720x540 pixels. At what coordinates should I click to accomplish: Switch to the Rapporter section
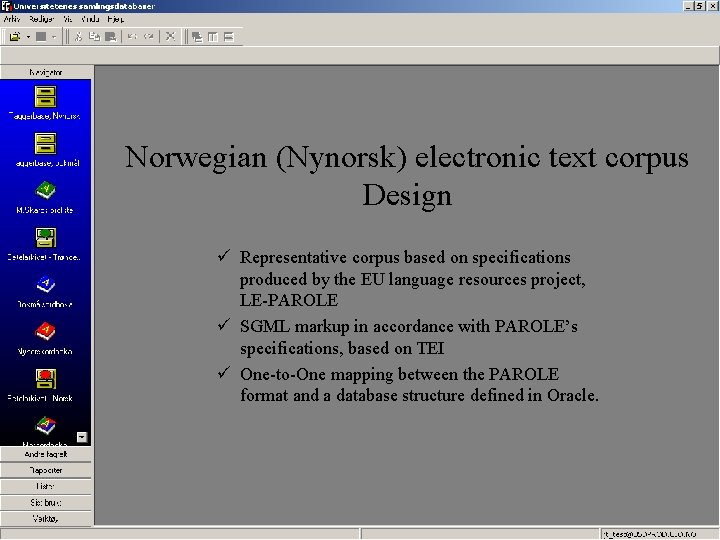point(46,470)
